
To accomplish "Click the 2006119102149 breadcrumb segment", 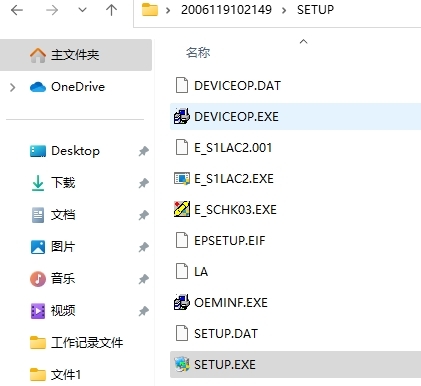I will (x=226, y=10).
